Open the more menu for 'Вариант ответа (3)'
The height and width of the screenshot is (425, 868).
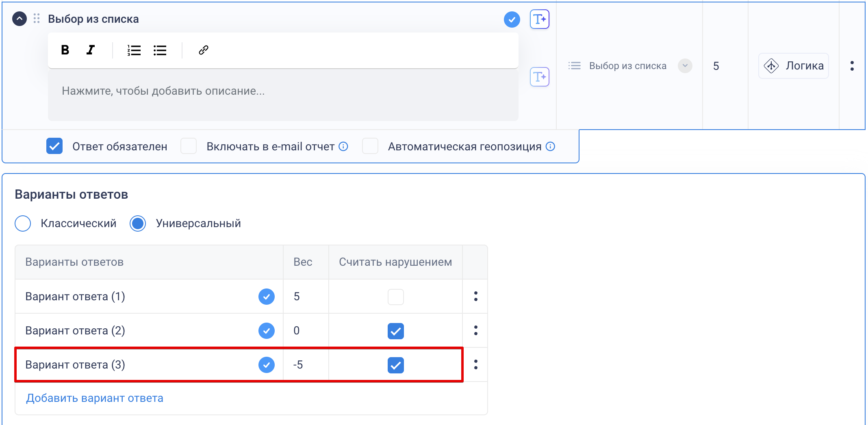tap(475, 364)
